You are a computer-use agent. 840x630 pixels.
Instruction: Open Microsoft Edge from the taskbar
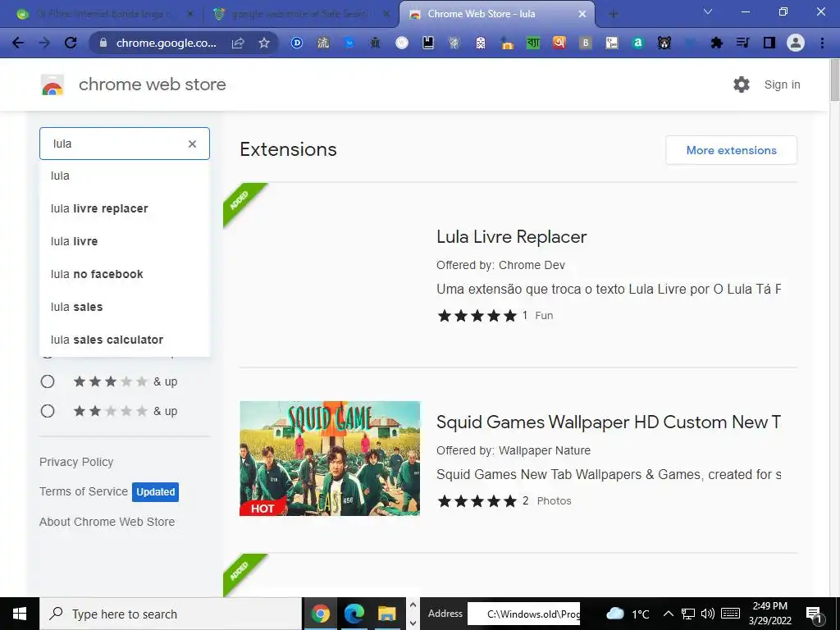(x=354, y=614)
